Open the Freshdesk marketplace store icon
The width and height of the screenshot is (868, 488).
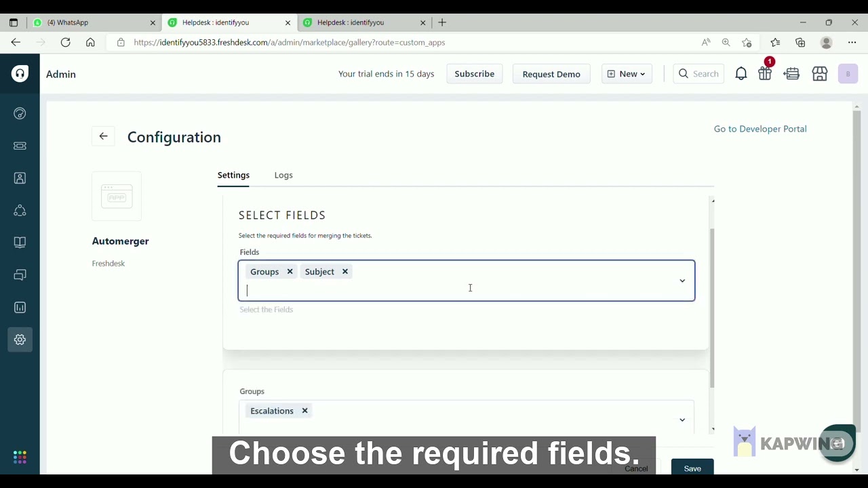click(820, 74)
